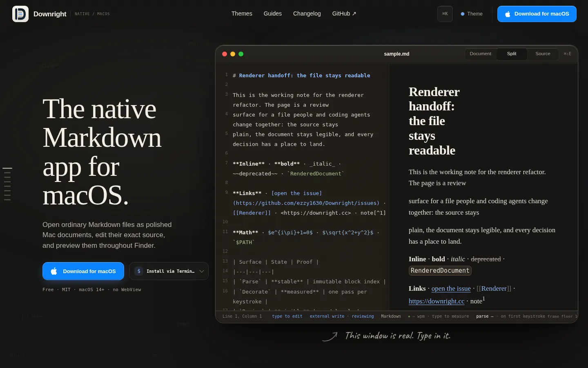Click source text '**Math**' on line 11
This screenshot has width=588, height=368.
pyautogui.click(x=245, y=233)
